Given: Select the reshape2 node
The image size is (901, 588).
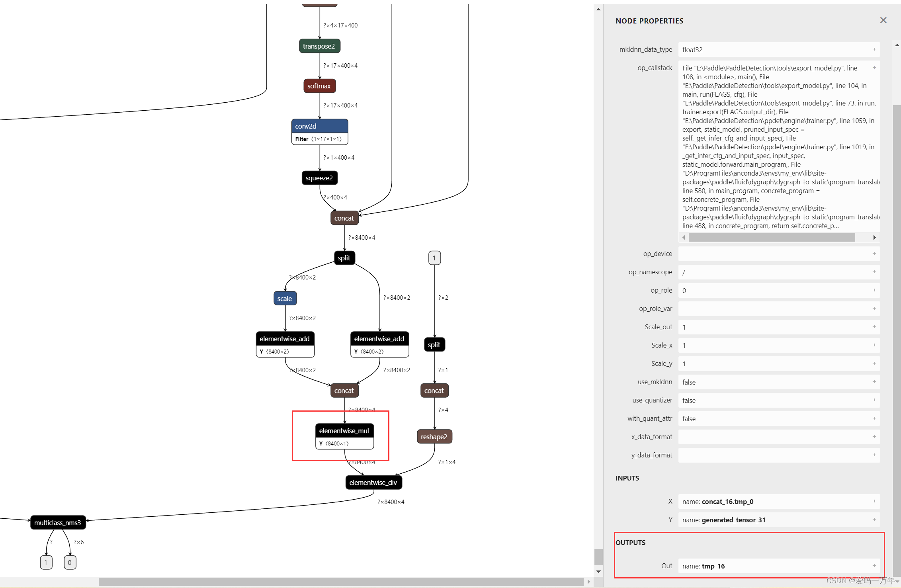Looking at the screenshot, I should point(434,437).
